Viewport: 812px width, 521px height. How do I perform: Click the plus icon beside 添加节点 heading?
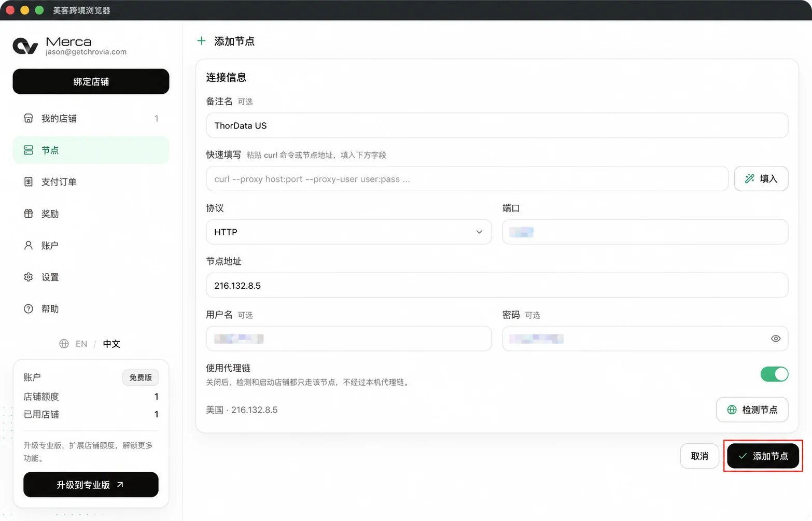[202, 41]
